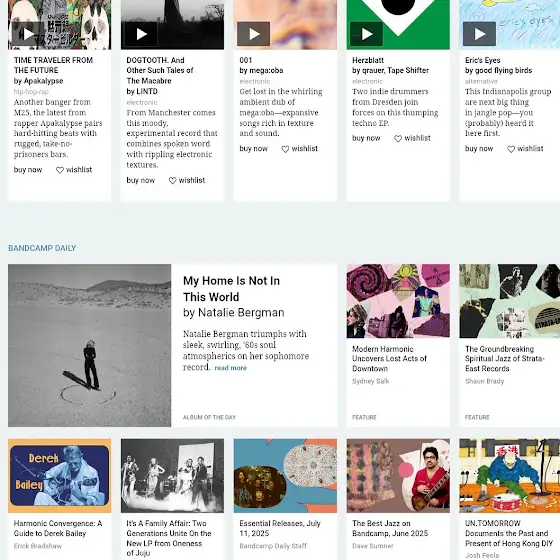This screenshot has width=560, height=560.
Task: Open Derek Bailey Harmonic Convergence thumbnail
Action: pos(60,476)
